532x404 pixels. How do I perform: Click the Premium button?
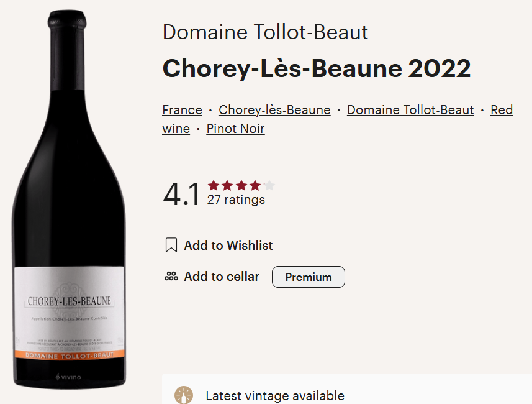pyautogui.click(x=308, y=277)
